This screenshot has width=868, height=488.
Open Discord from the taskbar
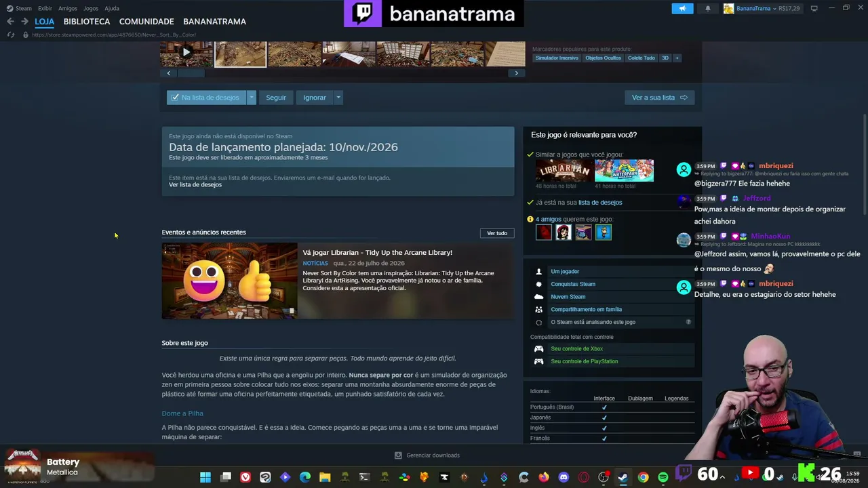tap(564, 477)
